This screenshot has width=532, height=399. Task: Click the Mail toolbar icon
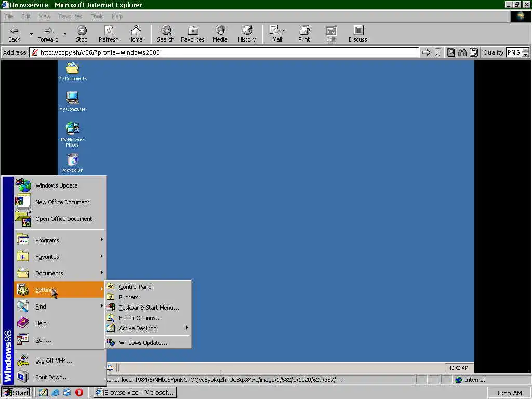pos(275,34)
